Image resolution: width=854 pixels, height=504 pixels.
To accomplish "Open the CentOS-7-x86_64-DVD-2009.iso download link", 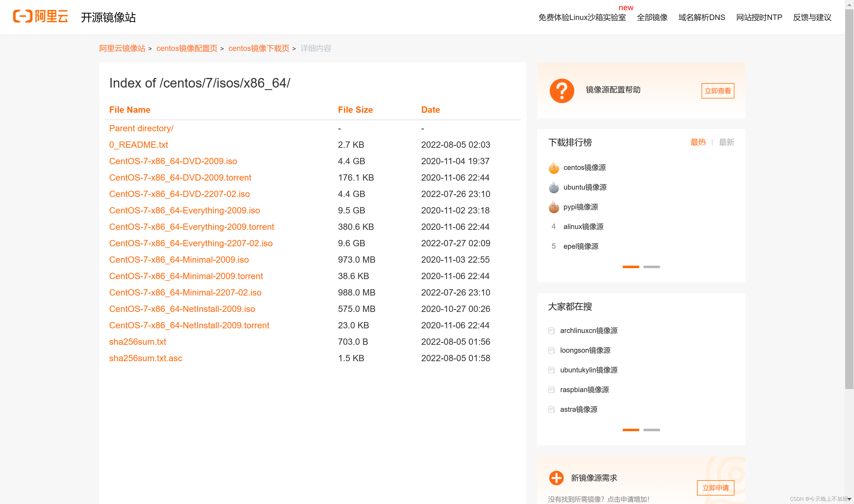I will [173, 161].
